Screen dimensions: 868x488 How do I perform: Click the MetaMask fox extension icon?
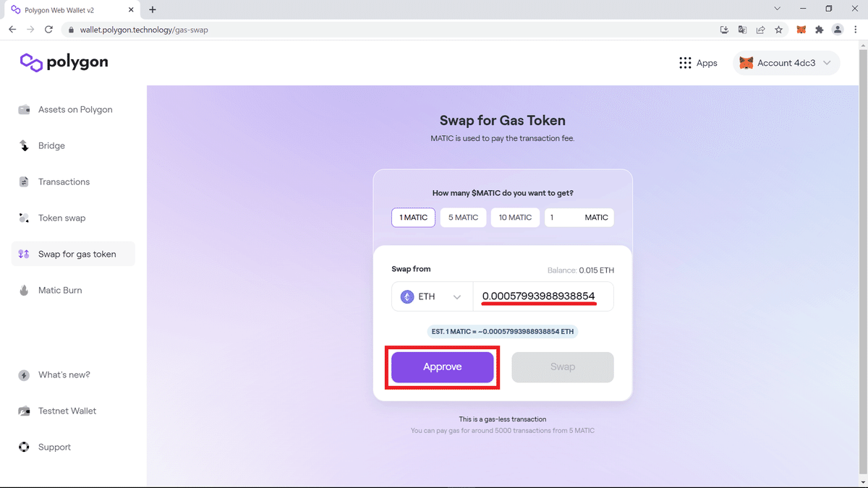click(x=801, y=30)
